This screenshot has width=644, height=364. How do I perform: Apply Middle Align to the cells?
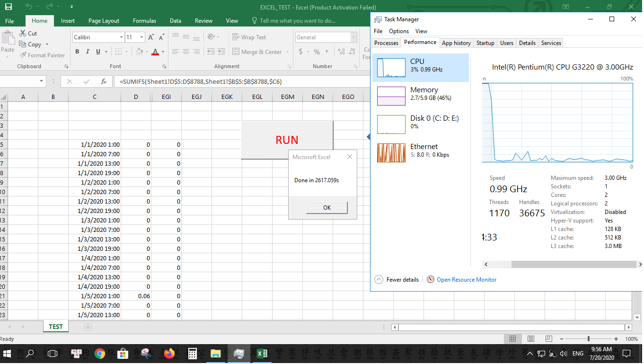click(186, 36)
